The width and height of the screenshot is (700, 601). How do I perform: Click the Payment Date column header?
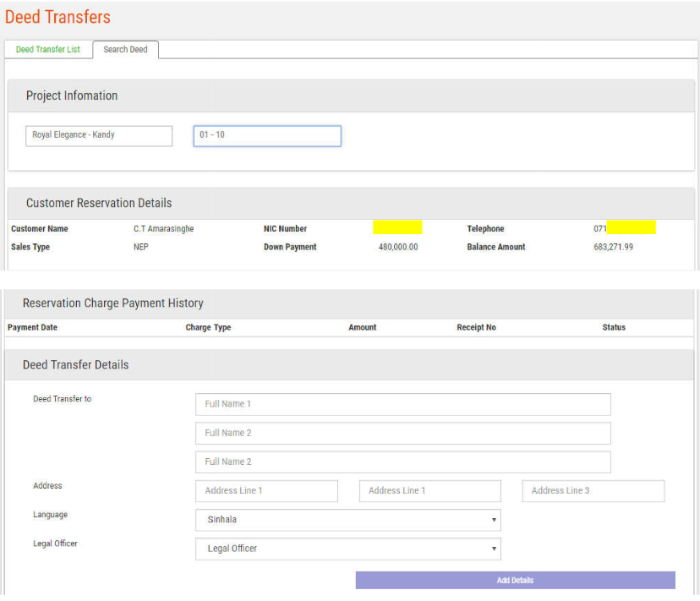[x=33, y=327]
